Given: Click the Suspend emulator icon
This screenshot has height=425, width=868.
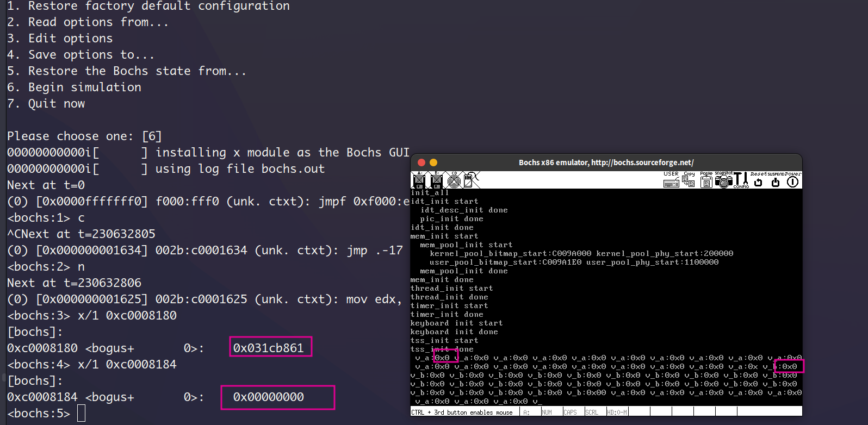Looking at the screenshot, I should click(776, 180).
